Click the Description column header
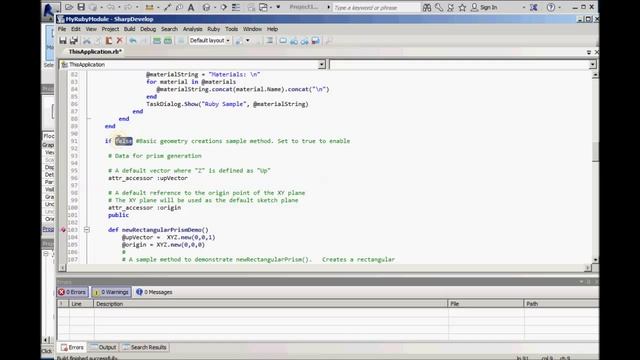This screenshot has width=640, height=360. tap(271, 304)
